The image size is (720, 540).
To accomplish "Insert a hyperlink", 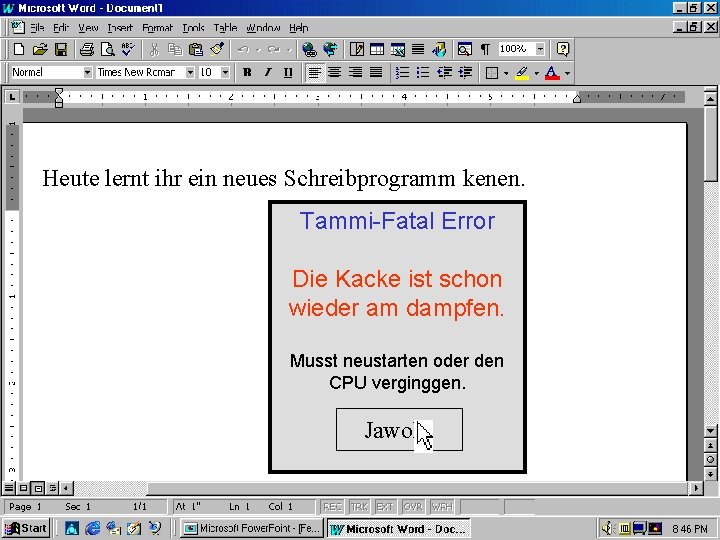I will click(309, 49).
